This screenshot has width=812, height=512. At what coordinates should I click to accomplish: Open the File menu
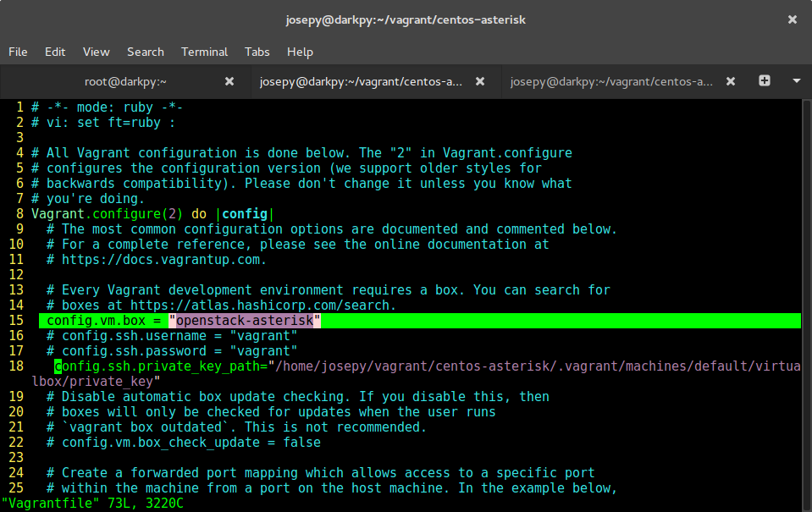[18, 52]
